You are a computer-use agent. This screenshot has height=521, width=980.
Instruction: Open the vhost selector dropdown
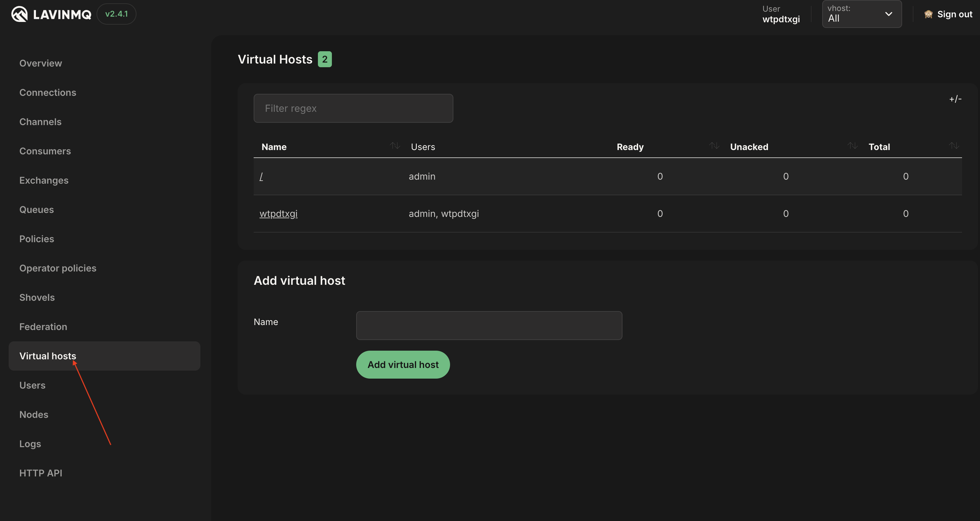click(862, 14)
